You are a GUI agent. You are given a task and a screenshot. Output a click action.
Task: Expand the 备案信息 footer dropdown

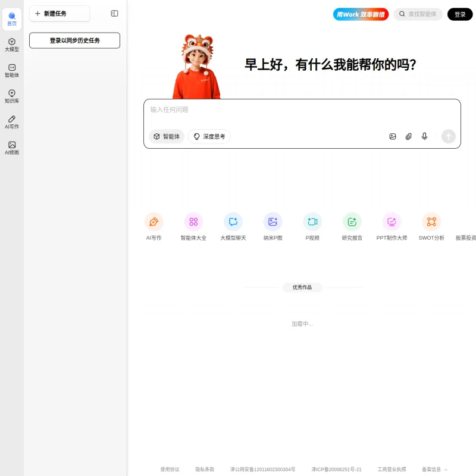point(434,469)
